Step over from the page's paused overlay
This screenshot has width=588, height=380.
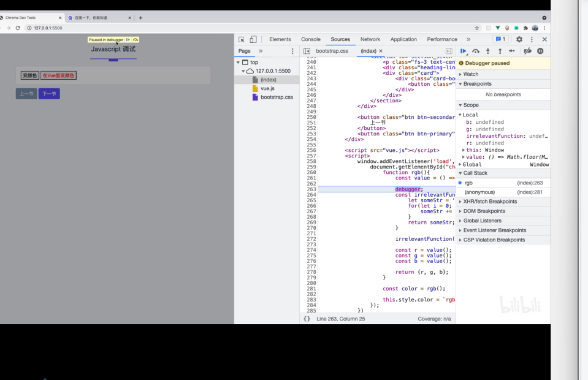point(136,40)
